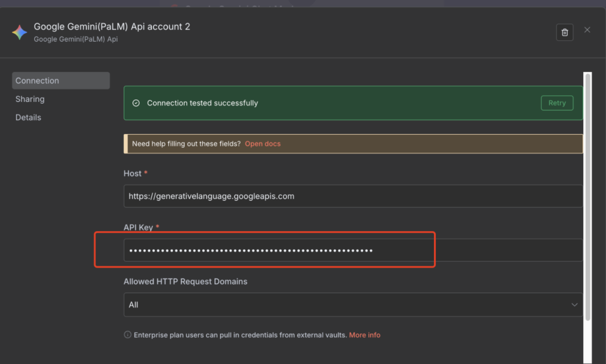Click the Gemini sparkle logo icon
This screenshot has height=364, width=606.
[20, 32]
